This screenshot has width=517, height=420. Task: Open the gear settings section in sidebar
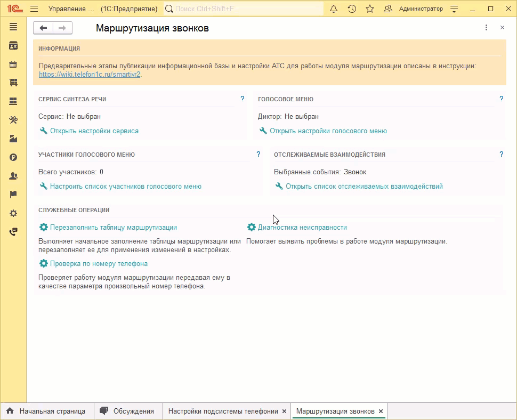pyautogui.click(x=13, y=213)
